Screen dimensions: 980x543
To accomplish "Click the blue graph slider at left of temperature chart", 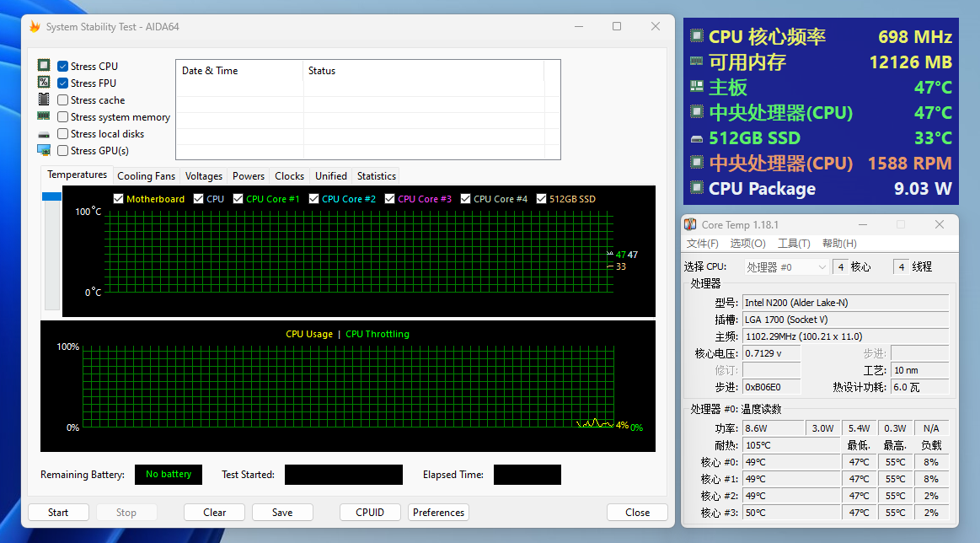I will [x=52, y=196].
